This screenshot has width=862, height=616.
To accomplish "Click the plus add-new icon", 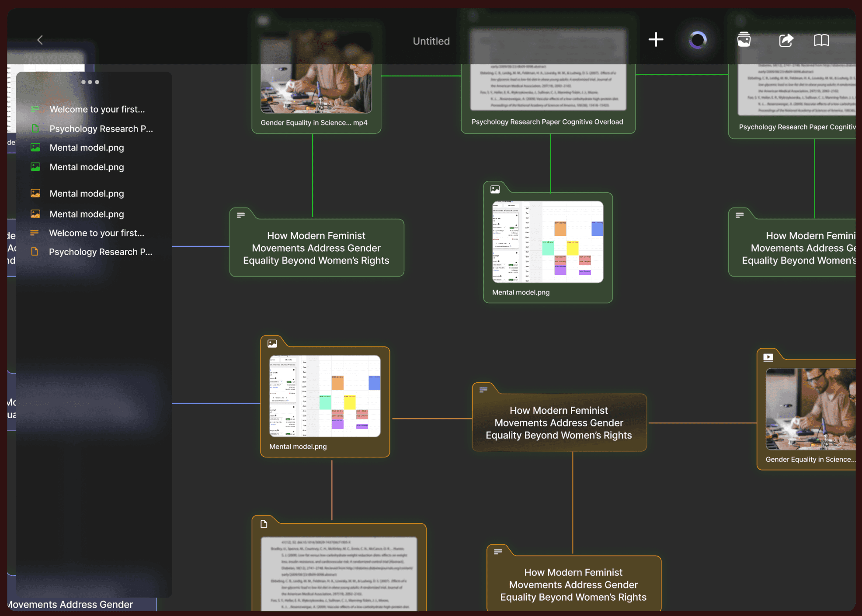I will [656, 40].
